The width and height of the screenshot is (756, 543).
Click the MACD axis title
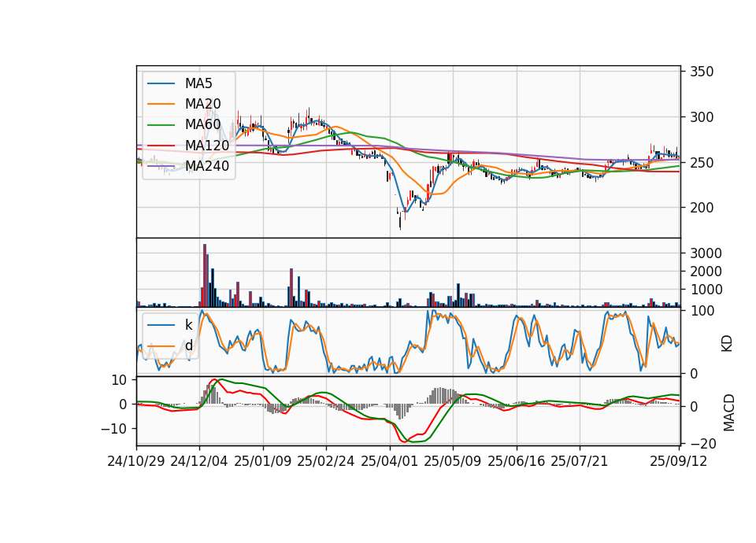(x=729, y=413)
